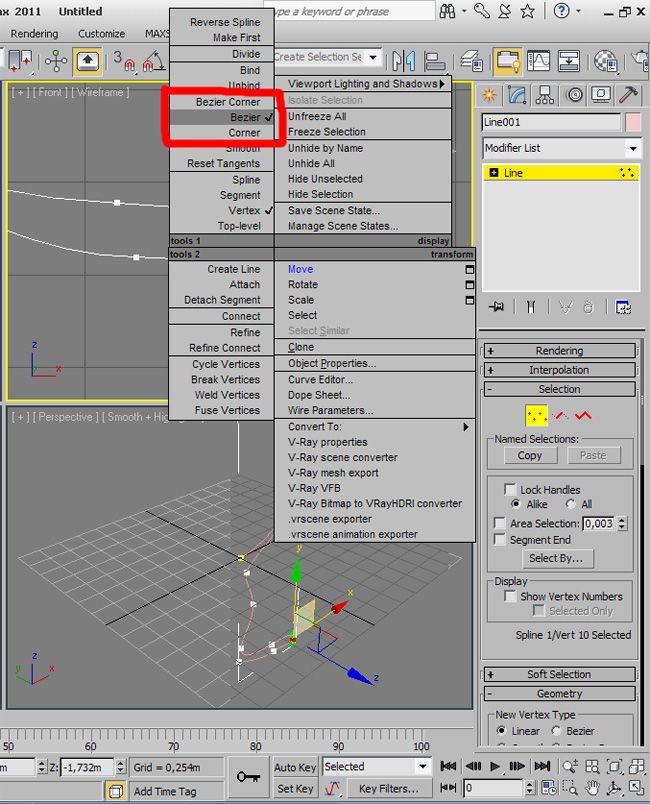Click the Configure Modifier Sets icon
The image size is (650, 804).
623,307
